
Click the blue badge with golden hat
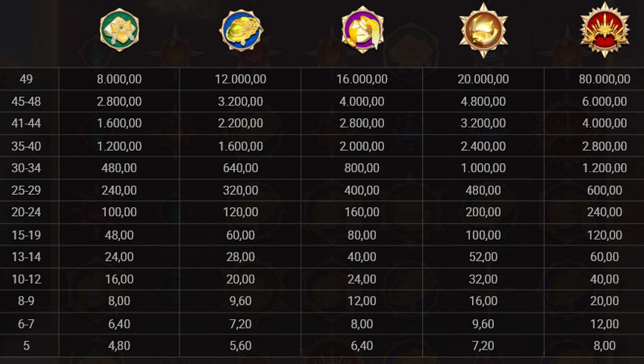tap(241, 31)
